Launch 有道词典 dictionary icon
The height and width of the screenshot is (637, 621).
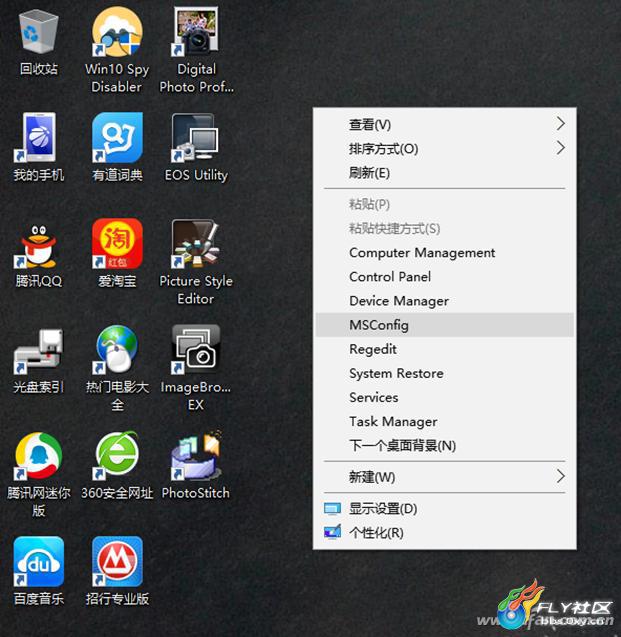[x=117, y=137]
